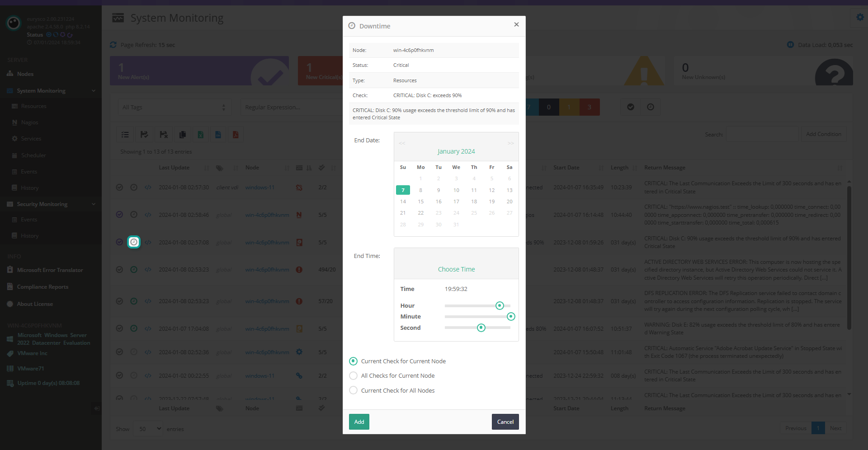Image resolution: width=868 pixels, height=450 pixels.
Task: Adjust the Minute slider handle
Action: (511, 317)
